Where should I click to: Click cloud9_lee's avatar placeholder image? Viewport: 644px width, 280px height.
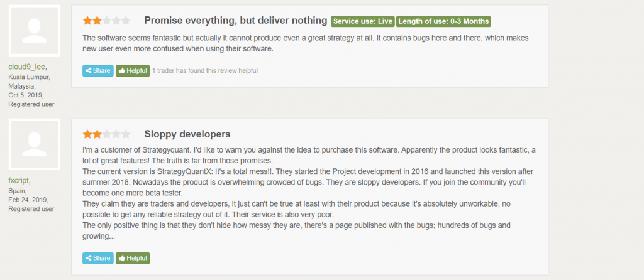35,31
